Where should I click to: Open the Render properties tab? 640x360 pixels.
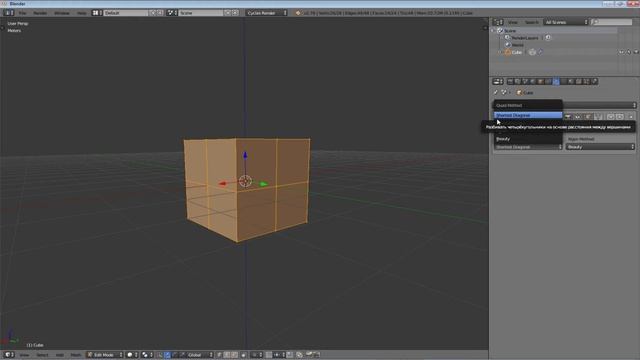[510, 82]
